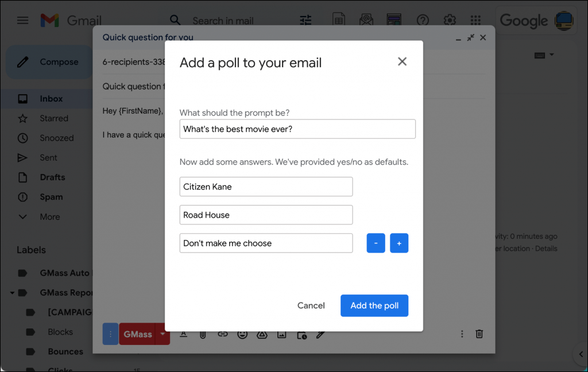Expand the More section in the sidebar
588x372 pixels.
tap(49, 216)
